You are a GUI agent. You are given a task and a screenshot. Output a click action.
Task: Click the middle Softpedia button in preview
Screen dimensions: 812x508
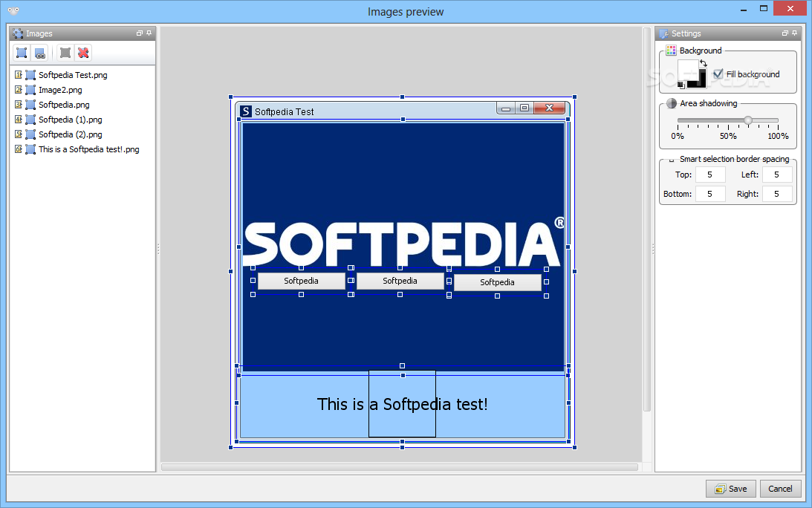[x=400, y=281]
